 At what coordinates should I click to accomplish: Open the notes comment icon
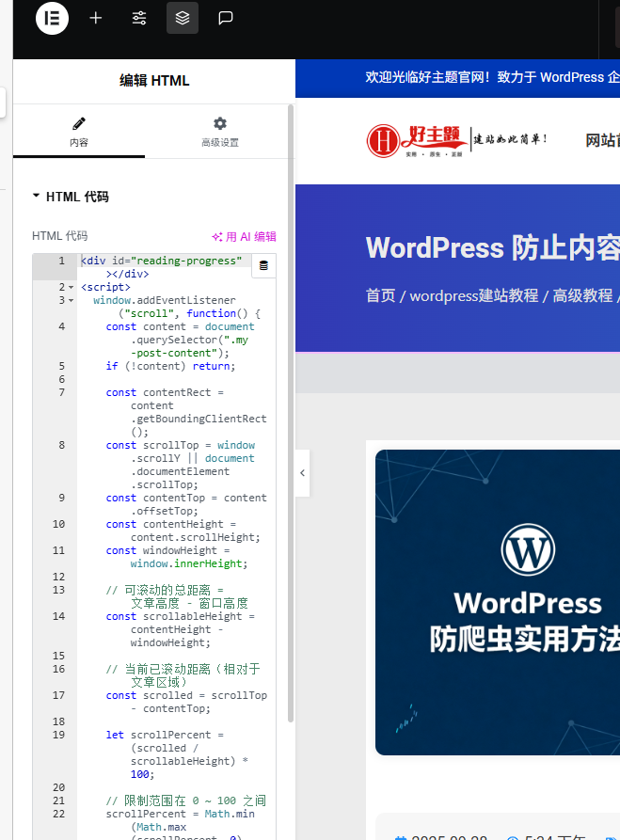tap(226, 18)
